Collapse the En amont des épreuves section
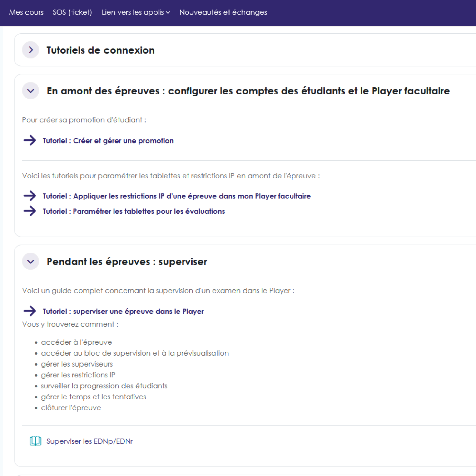The height and width of the screenshot is (476, 476). pos(30,91)
